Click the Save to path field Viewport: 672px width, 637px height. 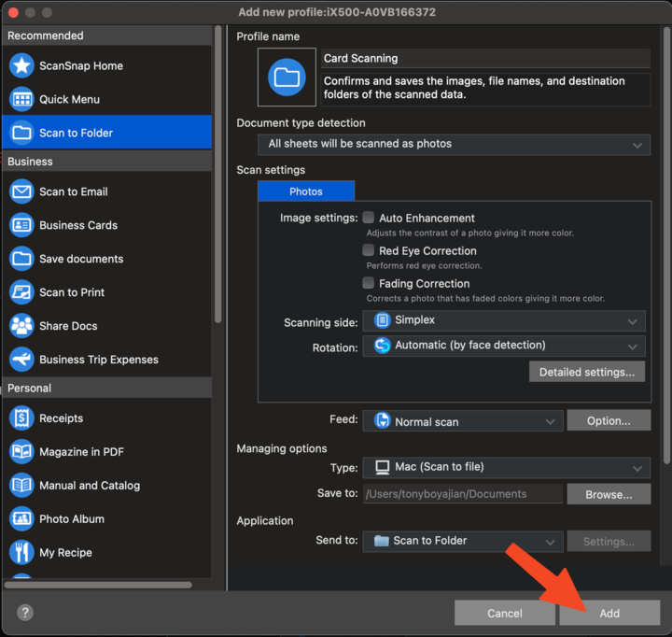point(463,494)
